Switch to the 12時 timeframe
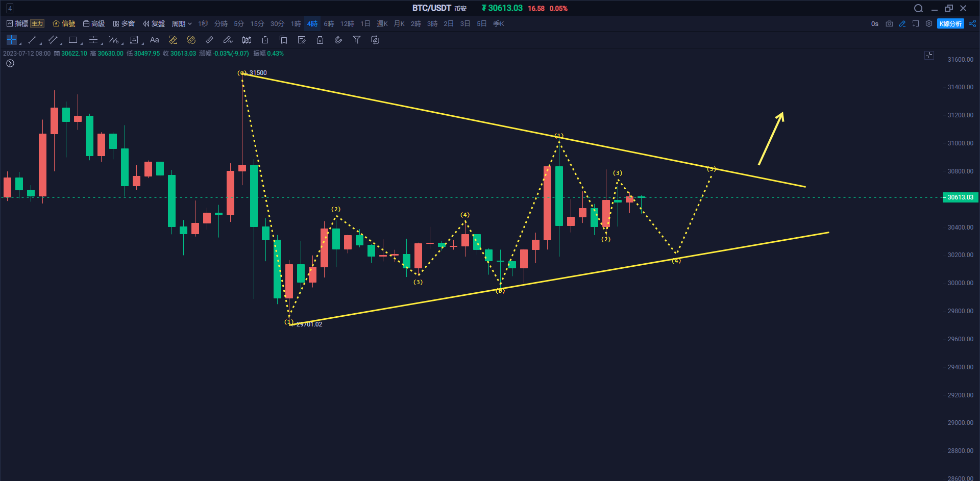Screen dimensions: 980x481 tap(347, 23)
